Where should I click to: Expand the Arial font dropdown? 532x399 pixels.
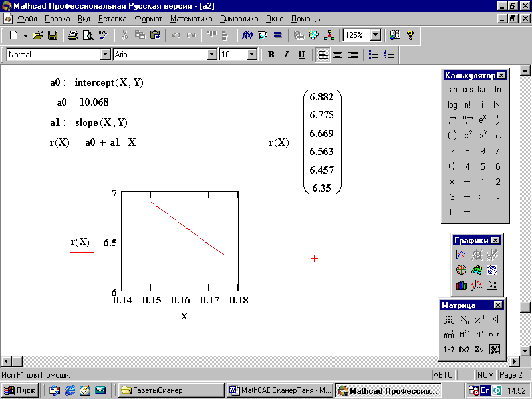click(212, 55)
